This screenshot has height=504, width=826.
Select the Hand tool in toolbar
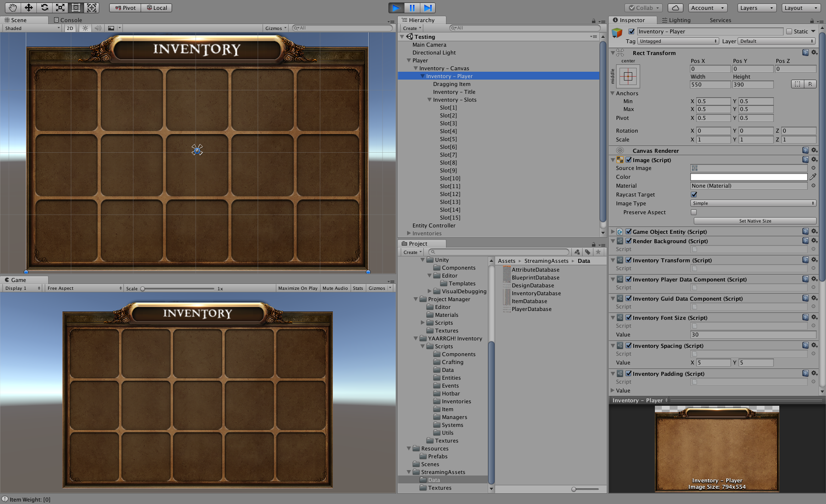click(x=12, y=7)
